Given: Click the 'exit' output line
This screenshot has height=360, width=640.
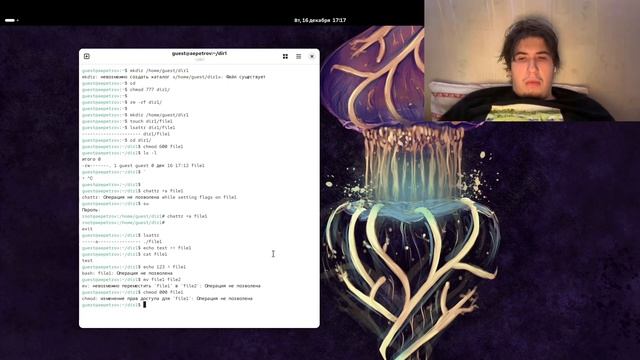Looking at the screenshot, I should coord(87,229).
